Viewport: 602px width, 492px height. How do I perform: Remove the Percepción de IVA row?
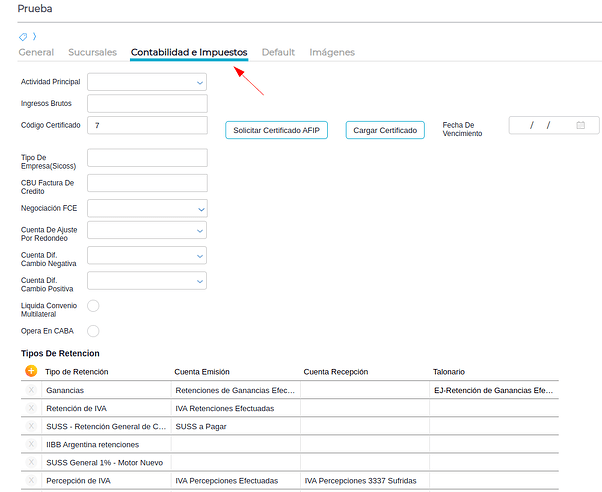31,480
